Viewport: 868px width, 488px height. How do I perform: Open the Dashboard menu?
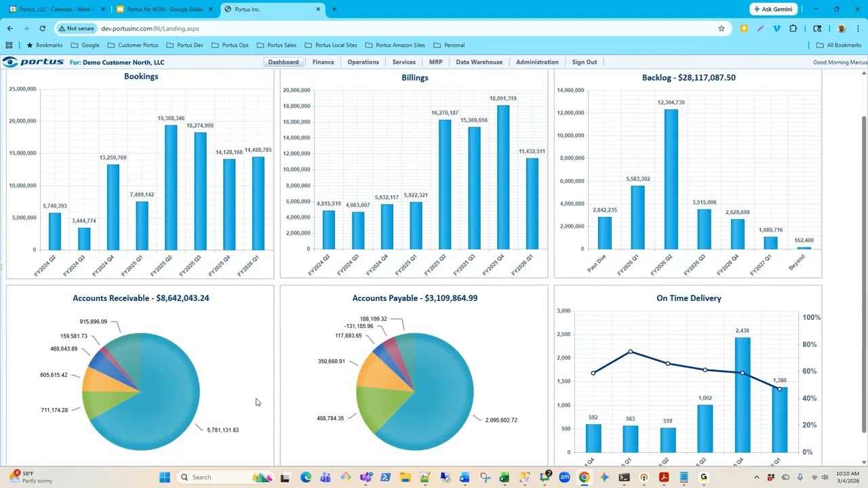click(x=283, y=62)
